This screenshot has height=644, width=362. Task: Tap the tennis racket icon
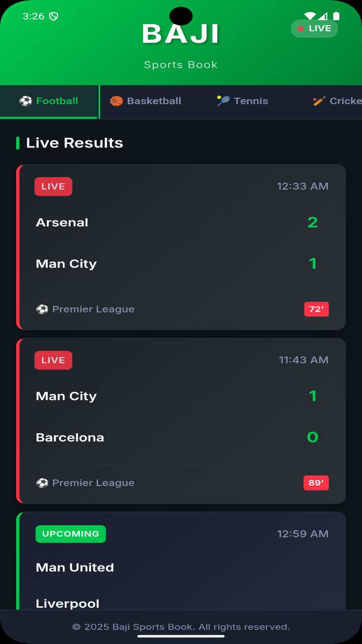(x=223, y=101)
